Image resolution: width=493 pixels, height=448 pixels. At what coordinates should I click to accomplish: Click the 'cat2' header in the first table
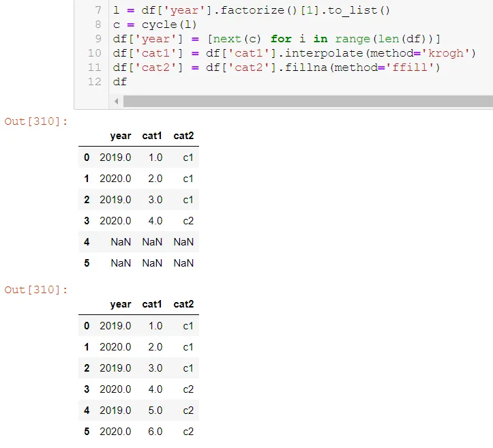pos(183,136)
